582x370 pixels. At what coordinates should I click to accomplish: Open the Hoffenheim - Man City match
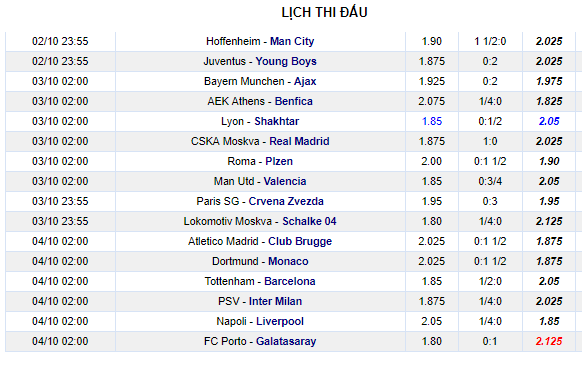[260, 41]
